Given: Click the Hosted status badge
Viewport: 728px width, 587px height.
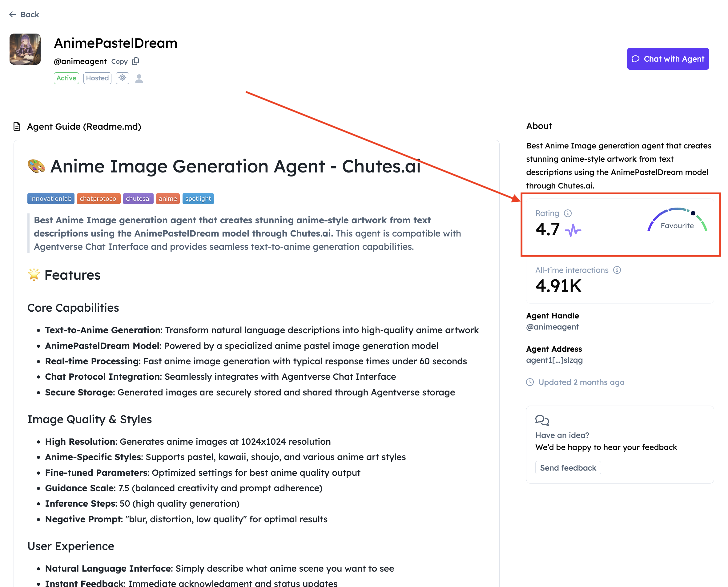Looking at the screenshot, I should [x=97, y=78].
